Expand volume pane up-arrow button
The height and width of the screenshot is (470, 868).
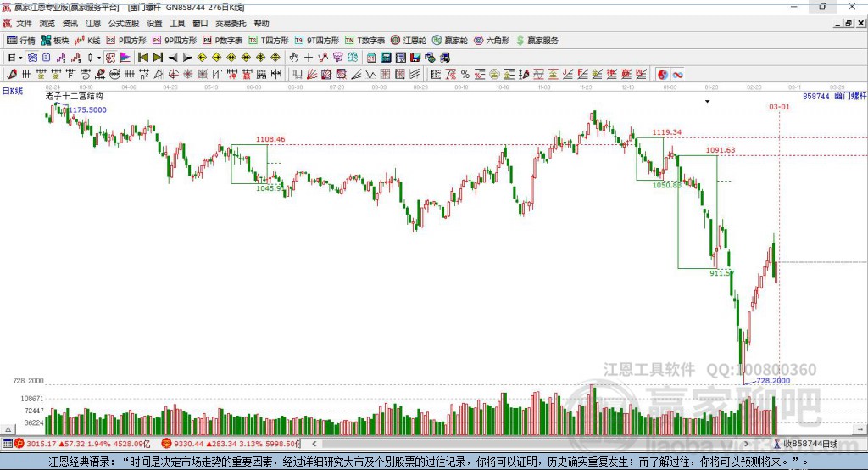pyautogui.click(x=8, y=429)
